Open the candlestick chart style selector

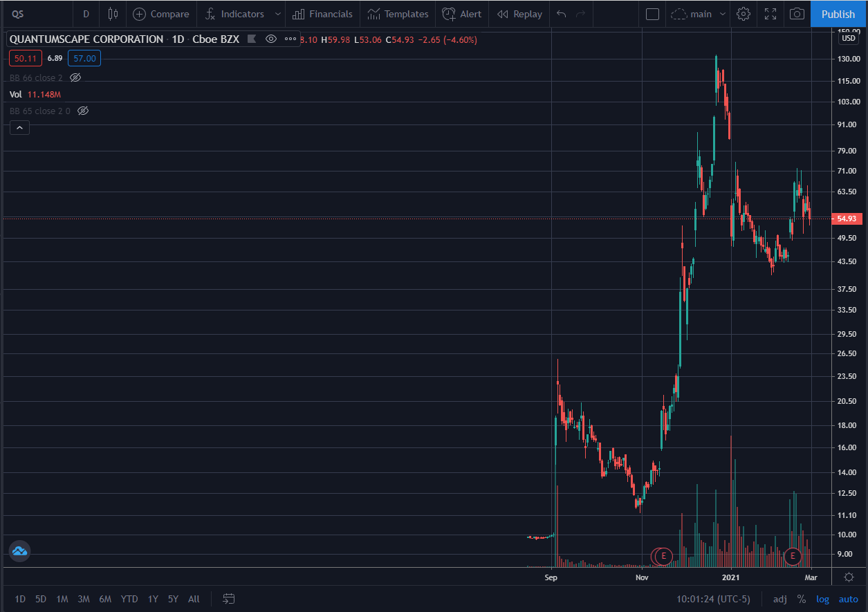coord(113,14)
